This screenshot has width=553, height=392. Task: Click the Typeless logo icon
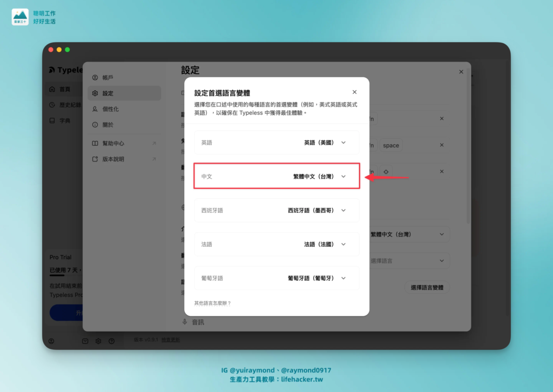pos(52,70)
